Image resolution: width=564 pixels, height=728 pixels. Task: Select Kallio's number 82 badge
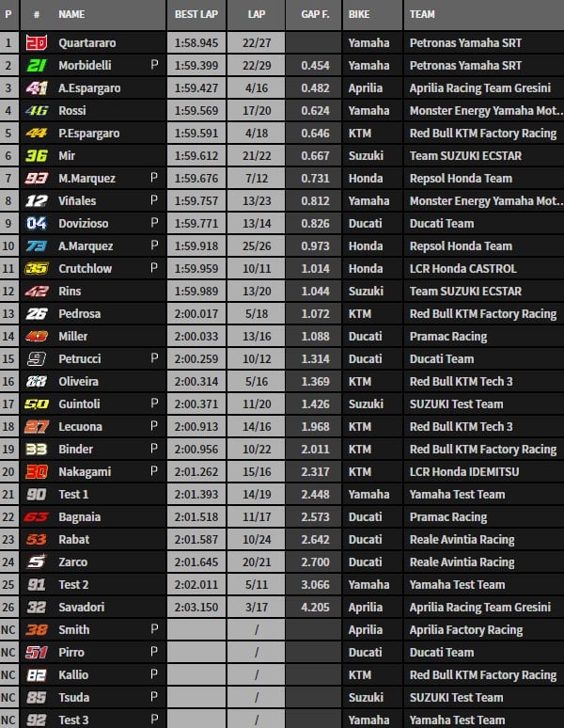pyautogui.click(x=36, y=675)
